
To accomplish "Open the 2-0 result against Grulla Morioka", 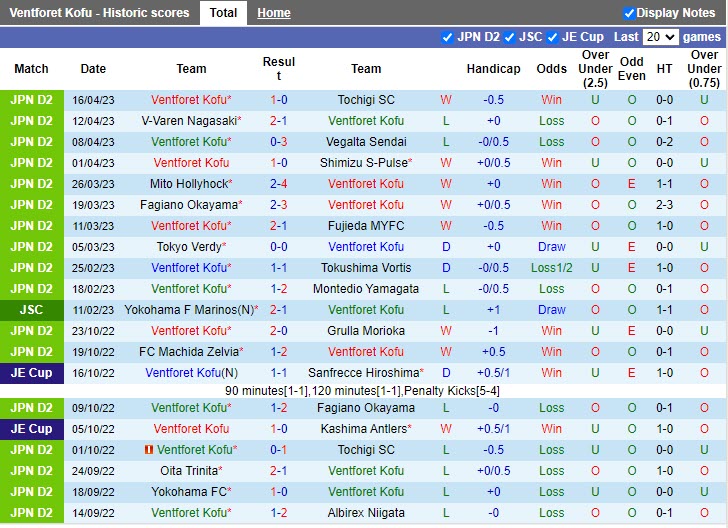I will point(279,331).
